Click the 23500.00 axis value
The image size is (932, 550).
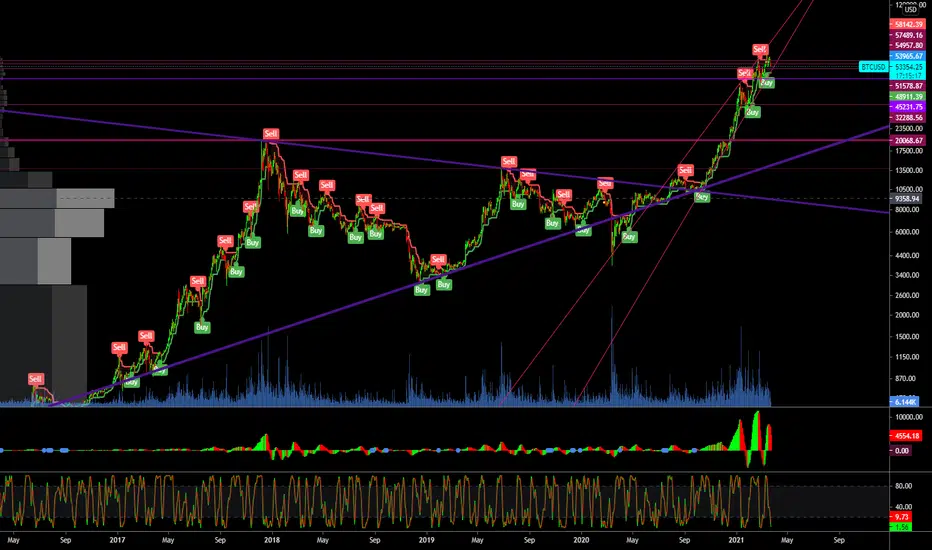pos(908,128)
